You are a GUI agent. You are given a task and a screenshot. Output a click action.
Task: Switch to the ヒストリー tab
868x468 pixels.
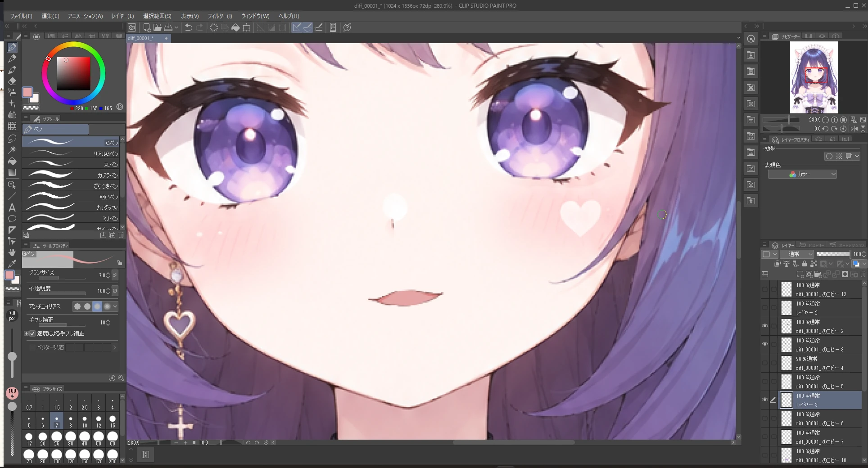812,245
